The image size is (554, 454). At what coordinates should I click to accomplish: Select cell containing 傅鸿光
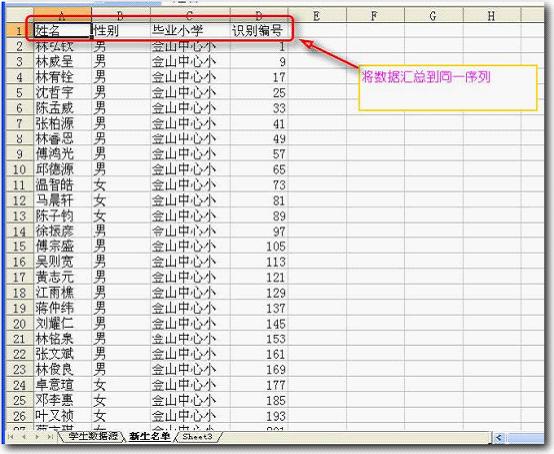(62, 154)
